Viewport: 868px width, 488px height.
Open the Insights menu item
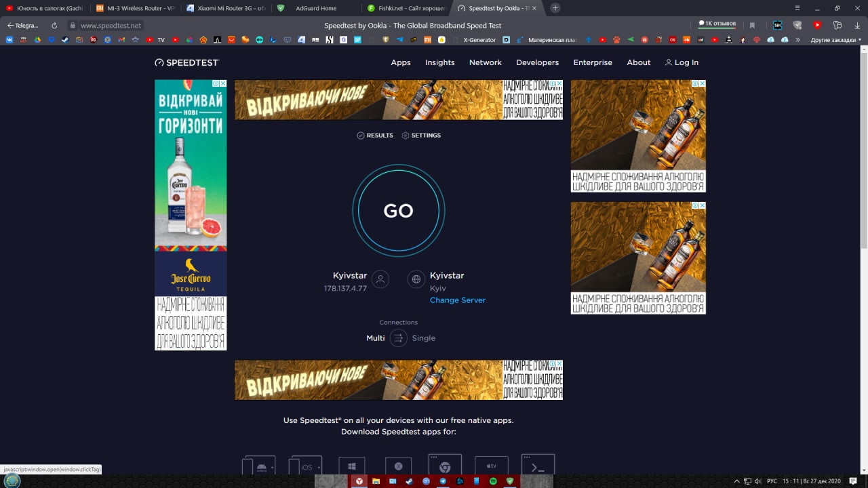click(x=440, y=62)
